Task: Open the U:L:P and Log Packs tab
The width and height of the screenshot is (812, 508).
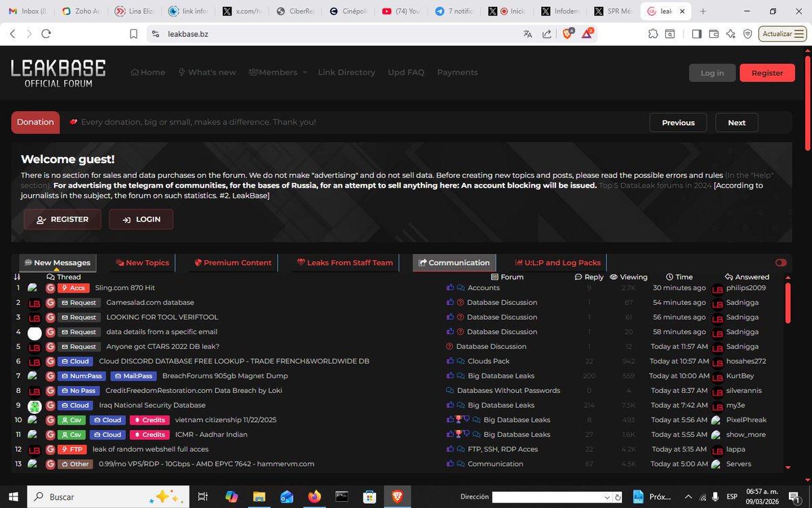Action: [558, 263]
